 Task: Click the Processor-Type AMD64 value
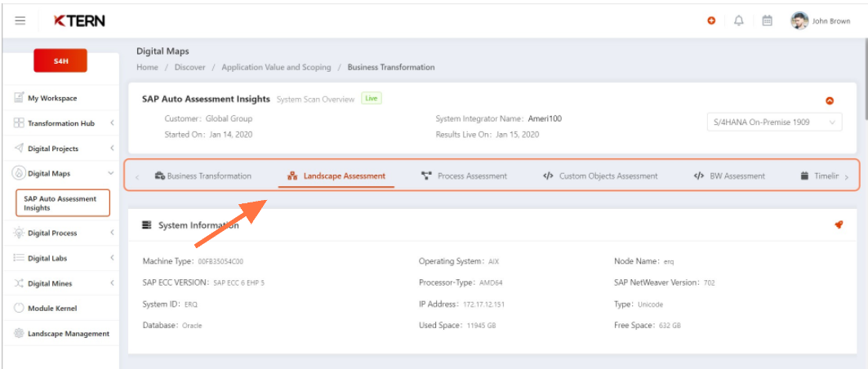491,282
